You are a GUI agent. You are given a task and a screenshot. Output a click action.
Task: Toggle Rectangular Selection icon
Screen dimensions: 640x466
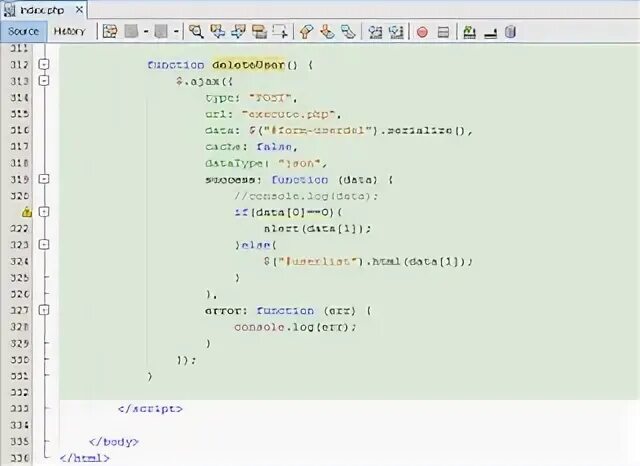click(280, 31)
